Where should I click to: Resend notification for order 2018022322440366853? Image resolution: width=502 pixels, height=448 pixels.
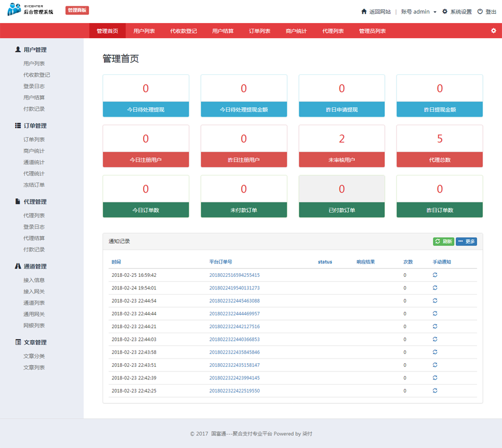point(434,339)
